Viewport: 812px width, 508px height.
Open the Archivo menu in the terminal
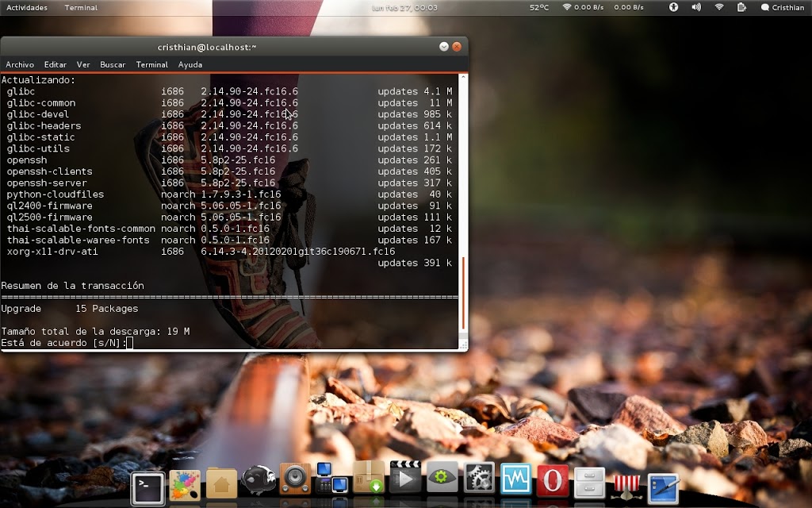point(20,64)
